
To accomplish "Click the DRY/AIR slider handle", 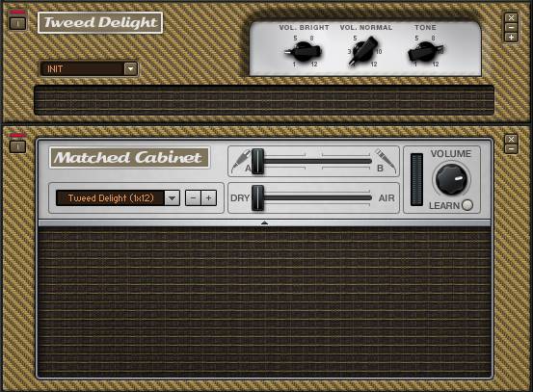I will pos(257,198).
